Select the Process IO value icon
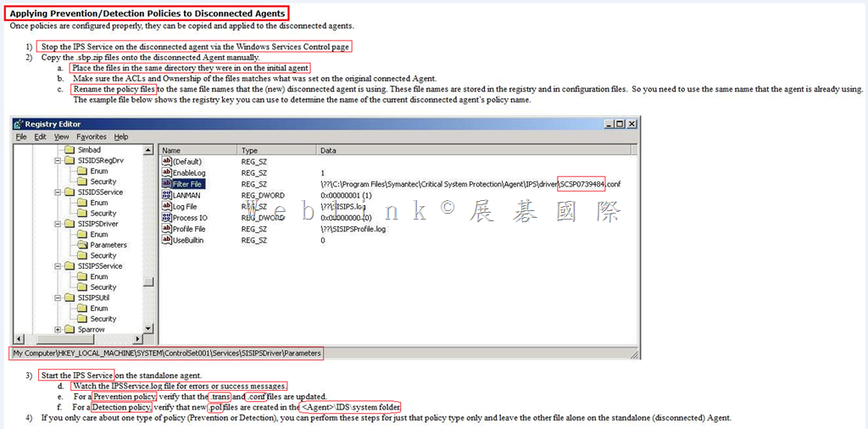 pyautogui.click(x=166, y=218)
